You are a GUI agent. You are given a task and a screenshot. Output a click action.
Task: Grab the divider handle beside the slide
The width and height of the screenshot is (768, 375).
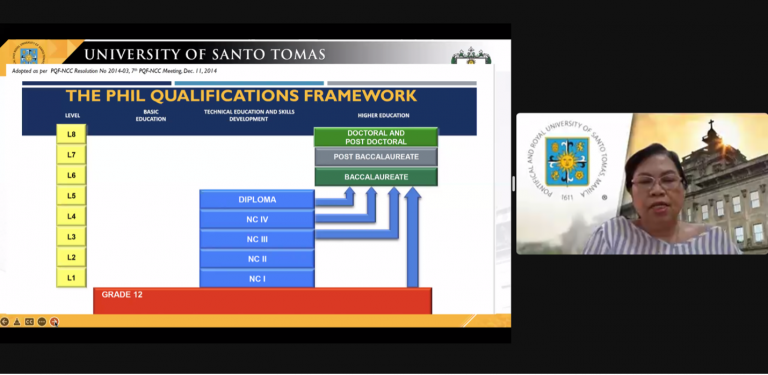click(513, 184)
